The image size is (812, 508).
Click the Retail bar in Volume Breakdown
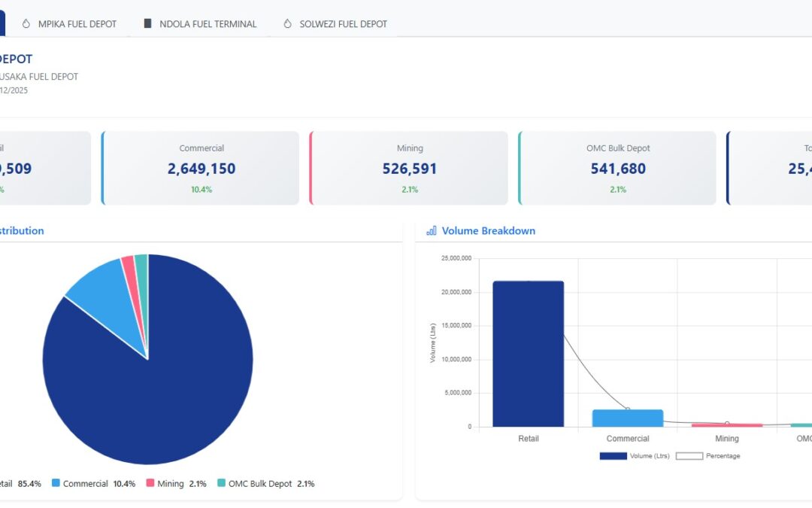(x=529, y=354)
